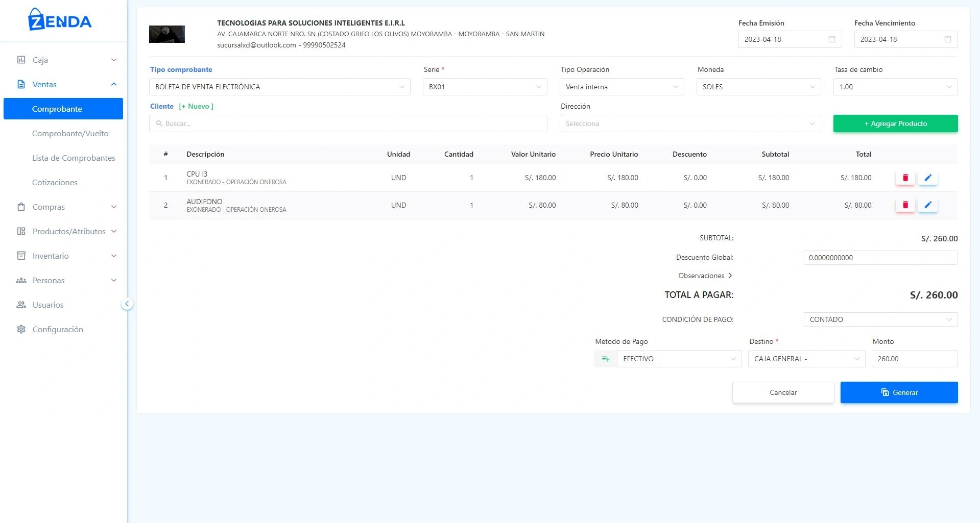
Task: Open the Fecha Vencimiento calendar icon
Action: pos(947,39)
